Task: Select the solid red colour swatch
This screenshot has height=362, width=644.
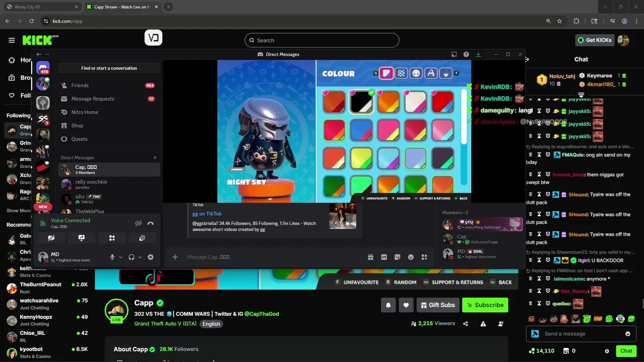Action: click(442, 102)
